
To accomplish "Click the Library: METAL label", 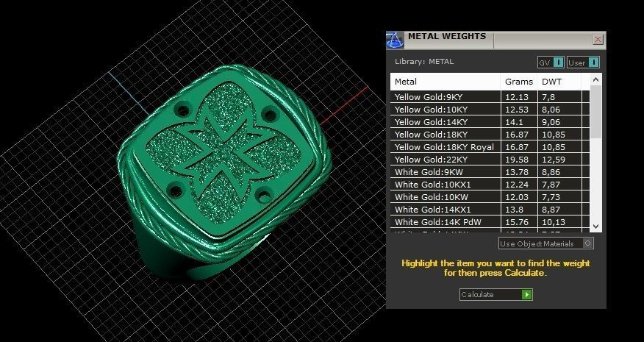I will point(424,62).
